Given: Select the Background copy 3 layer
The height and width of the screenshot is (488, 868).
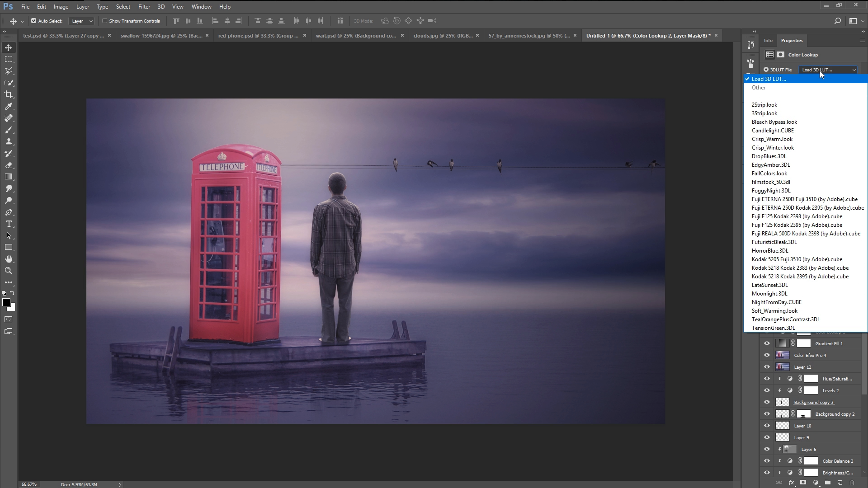Looking at the screenshot, I should pos(814,402).
